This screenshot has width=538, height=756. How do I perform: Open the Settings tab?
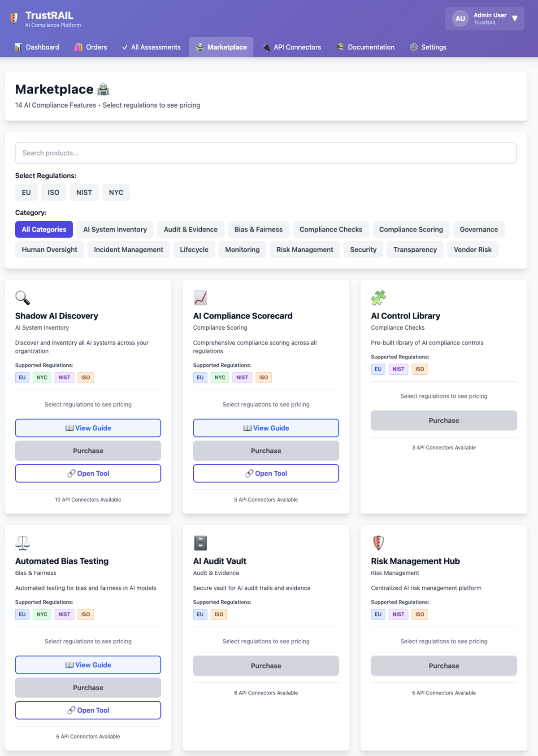click(428, 47)
